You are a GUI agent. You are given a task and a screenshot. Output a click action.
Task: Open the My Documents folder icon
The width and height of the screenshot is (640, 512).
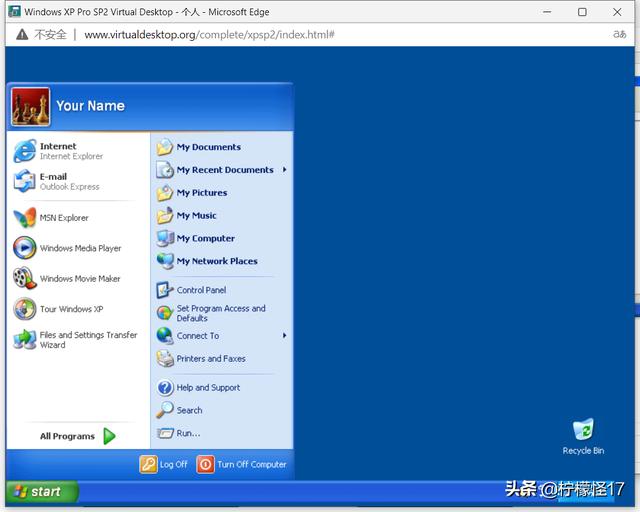coord(165,147)
